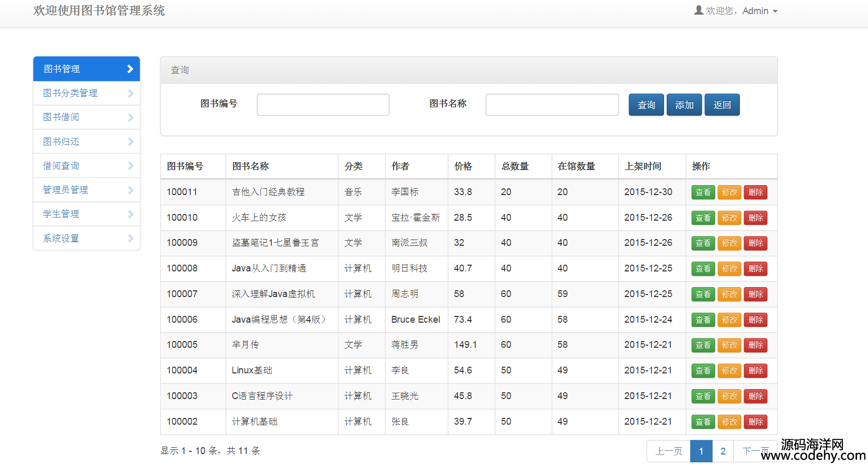The height and width of the screenshot is (466, 868).
Task: Delete the 盗墓笔记1七星鲁王宫 book entry
Action: click(x=755, y=243)
